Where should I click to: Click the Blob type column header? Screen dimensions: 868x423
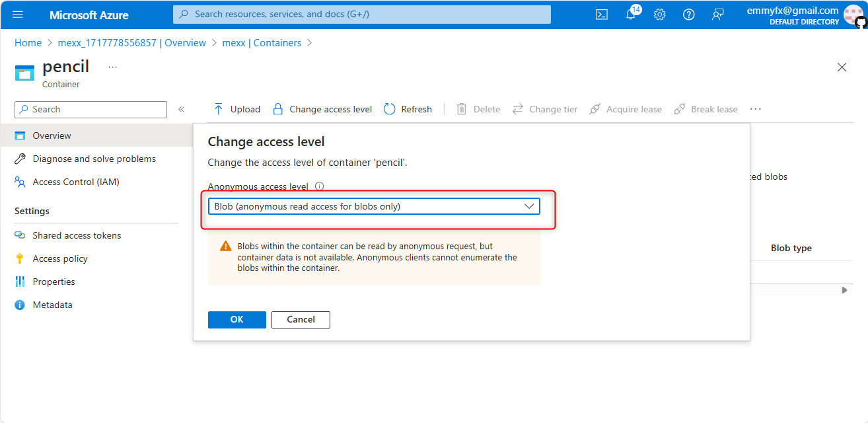[791, 249]
